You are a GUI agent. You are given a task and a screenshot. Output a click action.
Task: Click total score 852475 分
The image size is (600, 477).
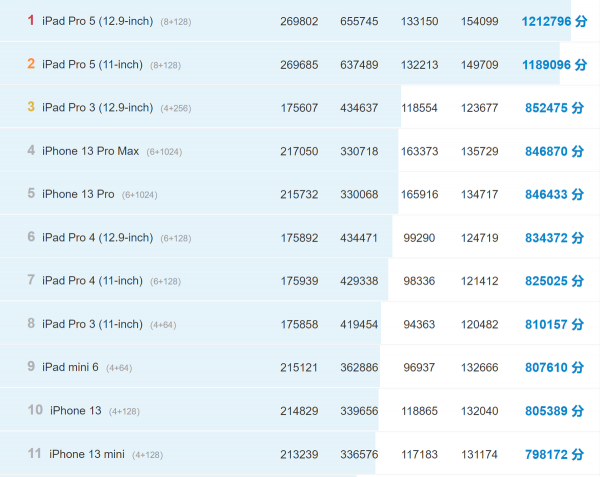(x=554, y=108)
